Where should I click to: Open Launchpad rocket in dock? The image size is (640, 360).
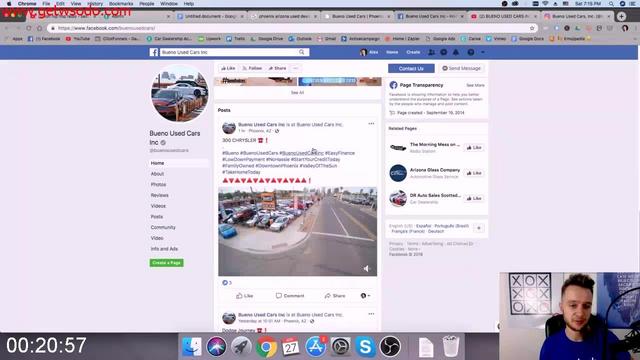(x=241, y=346)
